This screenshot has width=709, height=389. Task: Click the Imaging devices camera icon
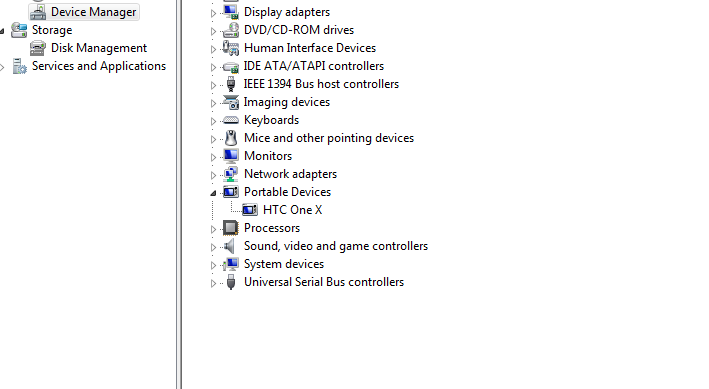pyautogui.click(x=231, y=102)
